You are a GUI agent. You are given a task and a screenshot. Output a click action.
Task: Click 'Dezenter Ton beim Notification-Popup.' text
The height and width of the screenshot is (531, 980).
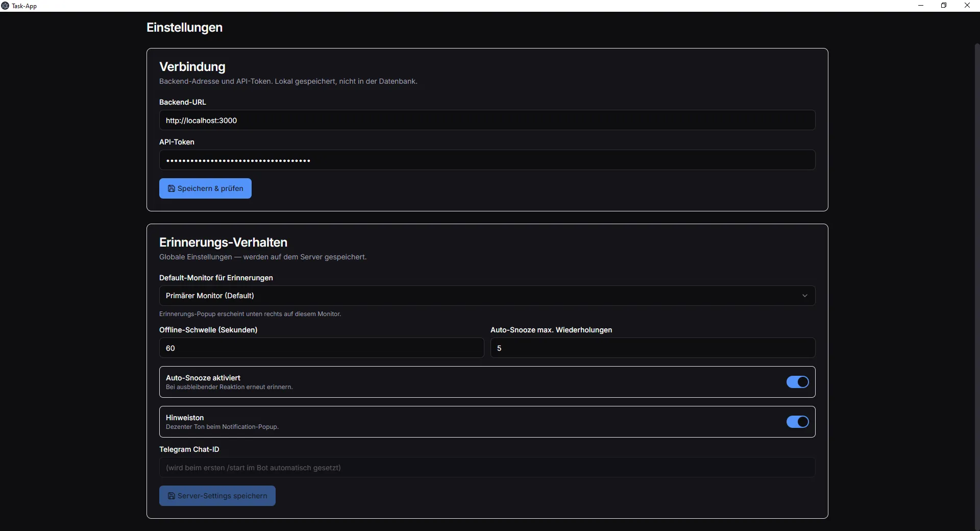(x=222, y=427)
